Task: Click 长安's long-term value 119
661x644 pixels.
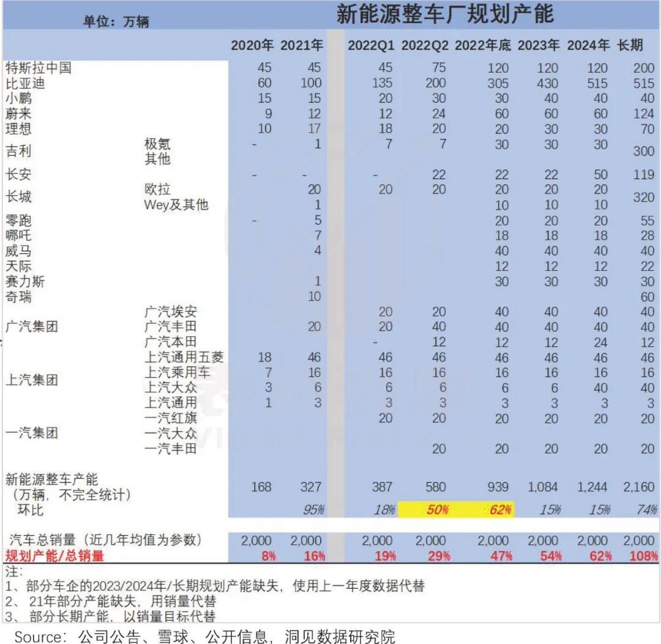Action: coord(643,174)
